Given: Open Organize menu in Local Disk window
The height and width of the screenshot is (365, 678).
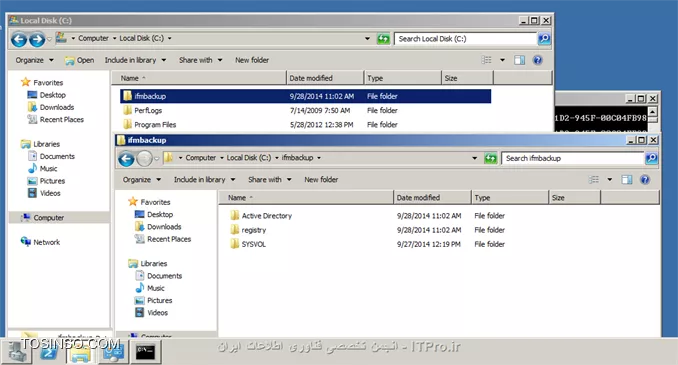Looking at the screenshot, I should [x=35, y=60].
